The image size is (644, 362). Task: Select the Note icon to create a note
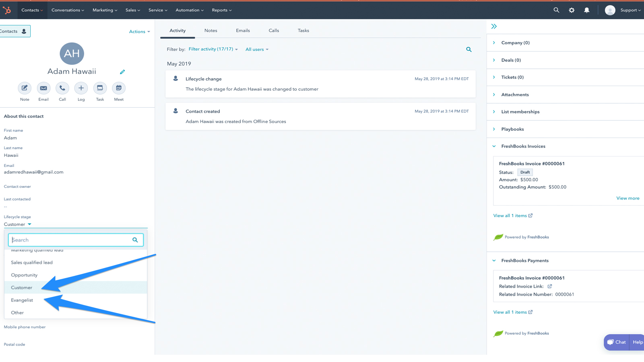tap(24, 88)
